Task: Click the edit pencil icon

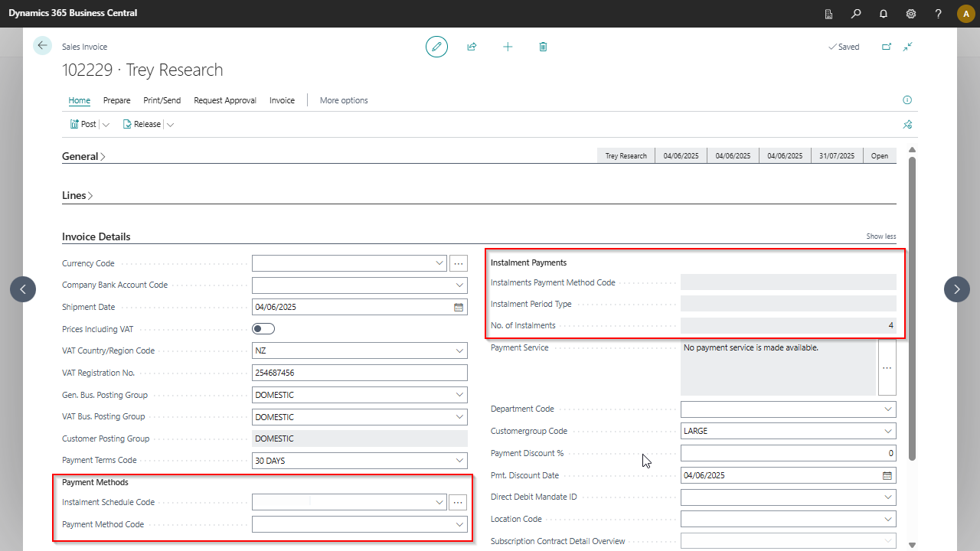Action: pos(436,47)
